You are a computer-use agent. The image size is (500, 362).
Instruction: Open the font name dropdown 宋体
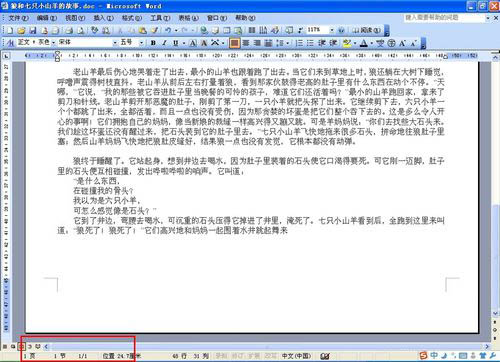tap(115, 43)
